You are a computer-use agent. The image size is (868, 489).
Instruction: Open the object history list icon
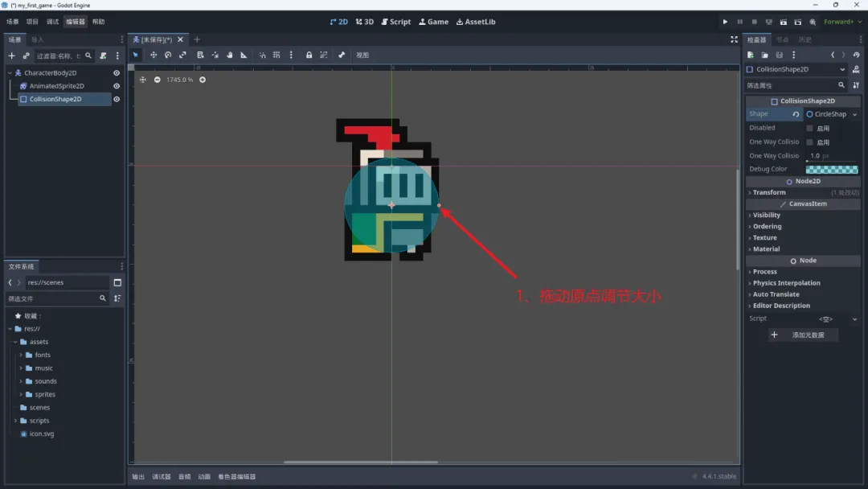coord(857,55)
